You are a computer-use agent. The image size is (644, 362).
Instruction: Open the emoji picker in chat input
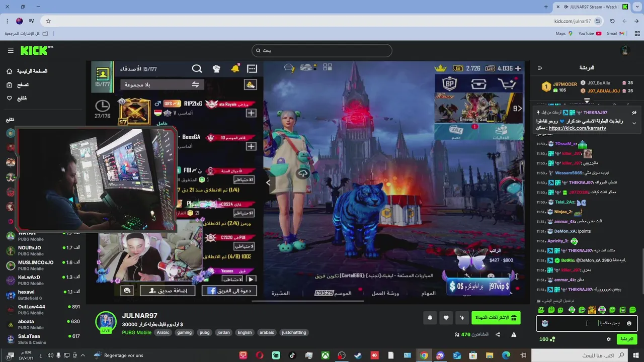click(x=629, y=323)
